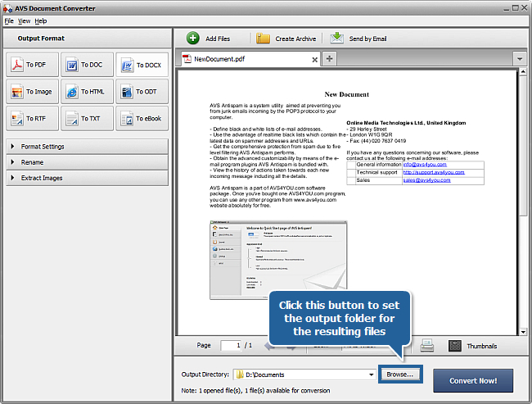Screen dimensions: 532x404
Task: Minimize the AVS Document Converter window
Action: point(506,8)
